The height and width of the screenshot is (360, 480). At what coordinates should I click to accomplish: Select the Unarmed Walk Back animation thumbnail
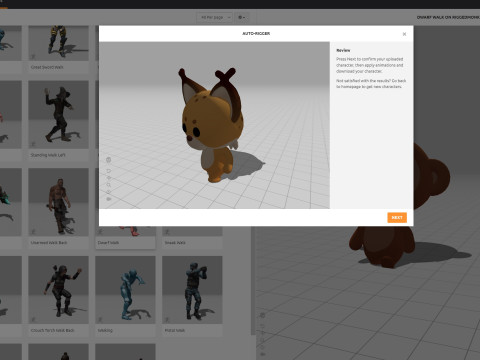coord(58,202)
